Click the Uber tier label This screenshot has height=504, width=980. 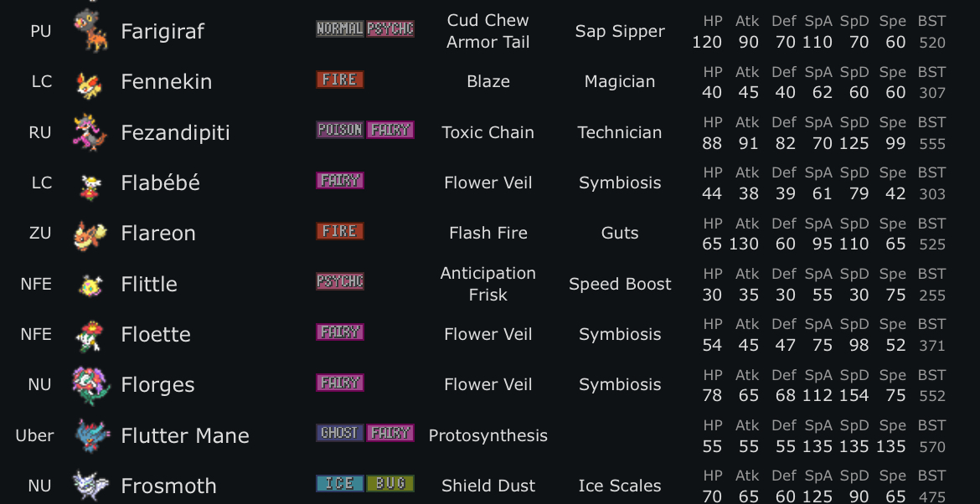[x=34, y=435]
